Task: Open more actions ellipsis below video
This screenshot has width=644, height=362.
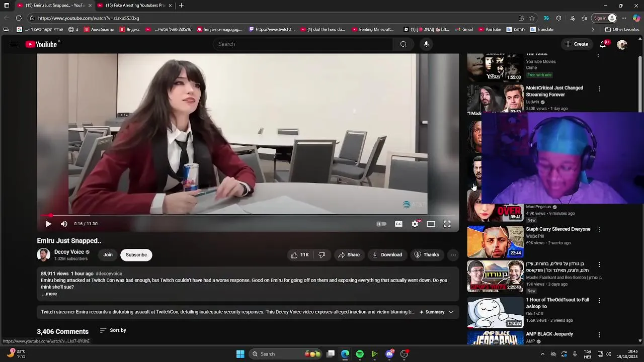Action: click(453, 255)
